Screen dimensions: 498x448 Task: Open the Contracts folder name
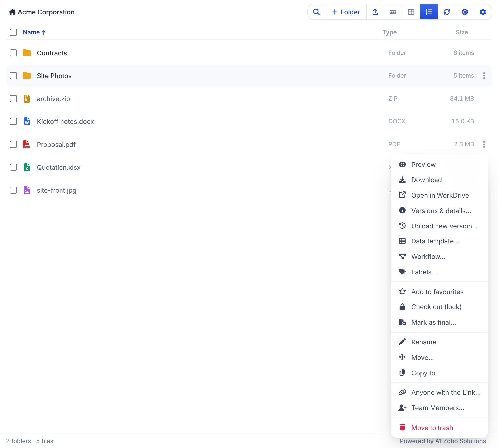pos(52,53)
